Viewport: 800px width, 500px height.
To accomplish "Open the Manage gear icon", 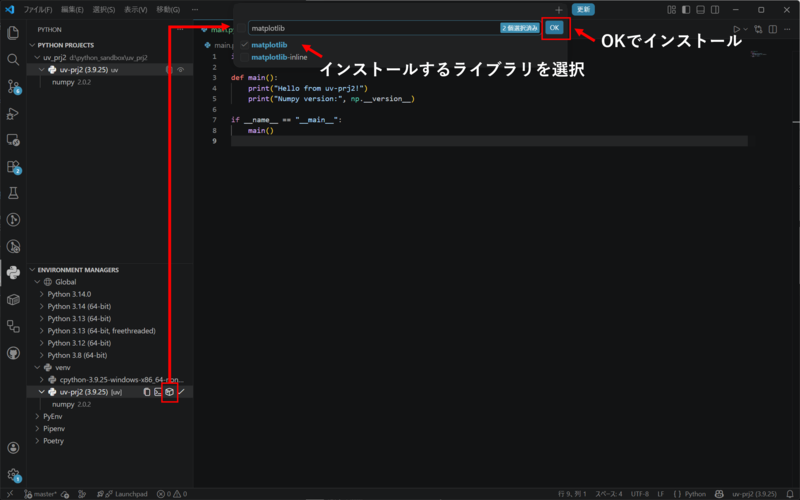I will [x=13, y=475].
